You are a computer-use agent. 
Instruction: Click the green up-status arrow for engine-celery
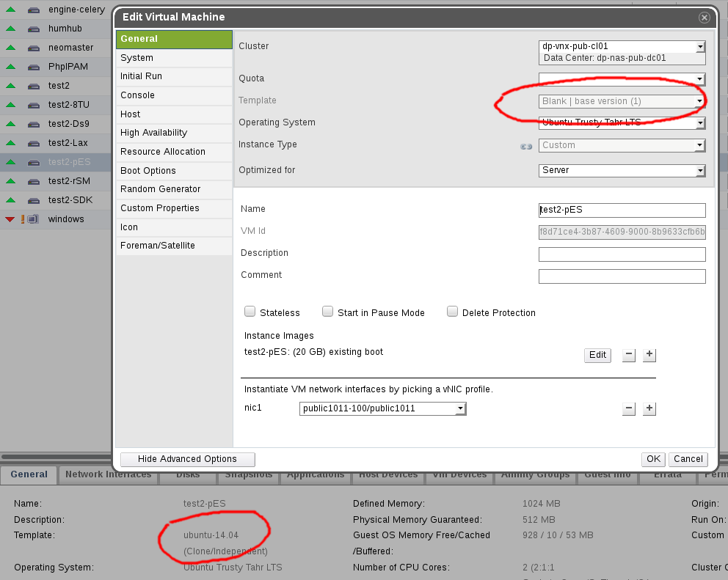(x=10, y=10)
